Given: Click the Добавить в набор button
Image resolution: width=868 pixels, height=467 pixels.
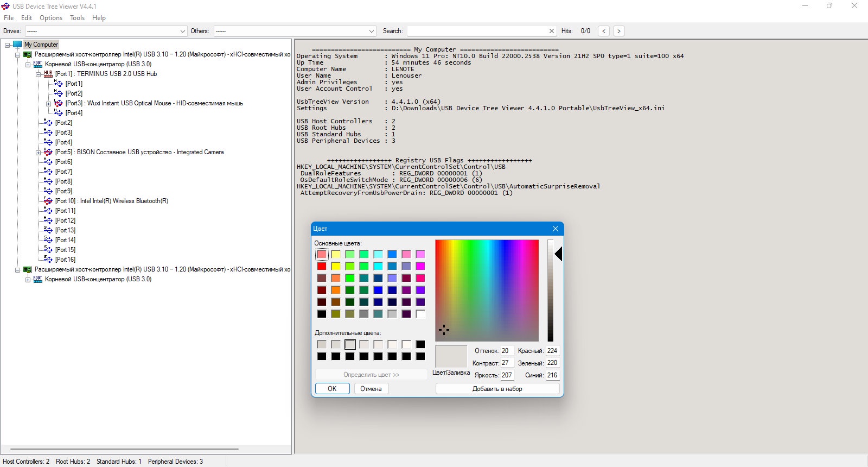Looking at the screenshot, I should point(497,389).
